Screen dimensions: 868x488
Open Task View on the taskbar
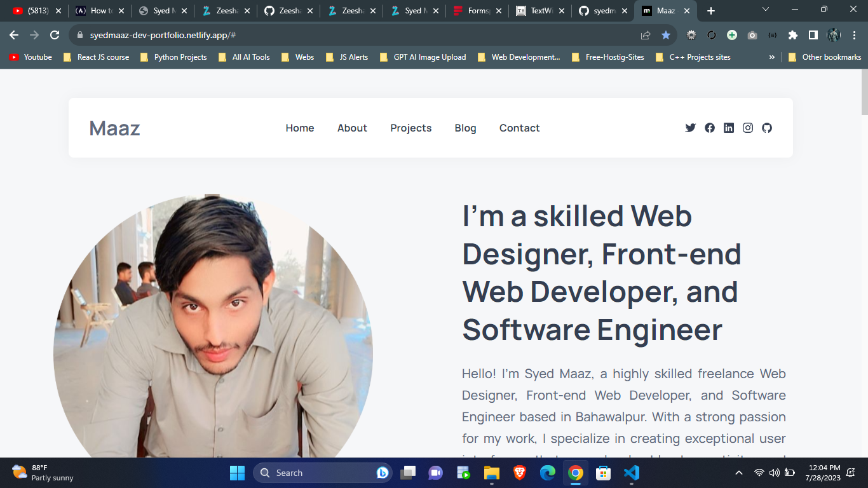[408, 473]
